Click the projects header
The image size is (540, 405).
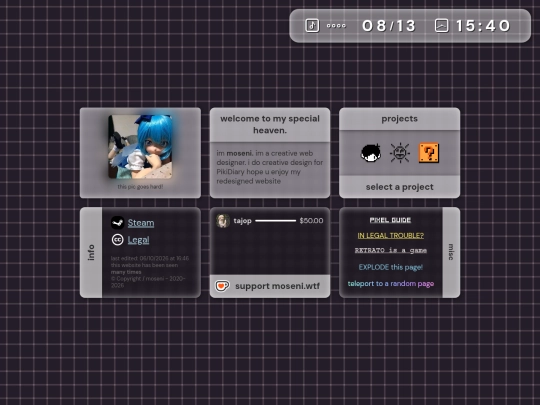tap(399, 119)
